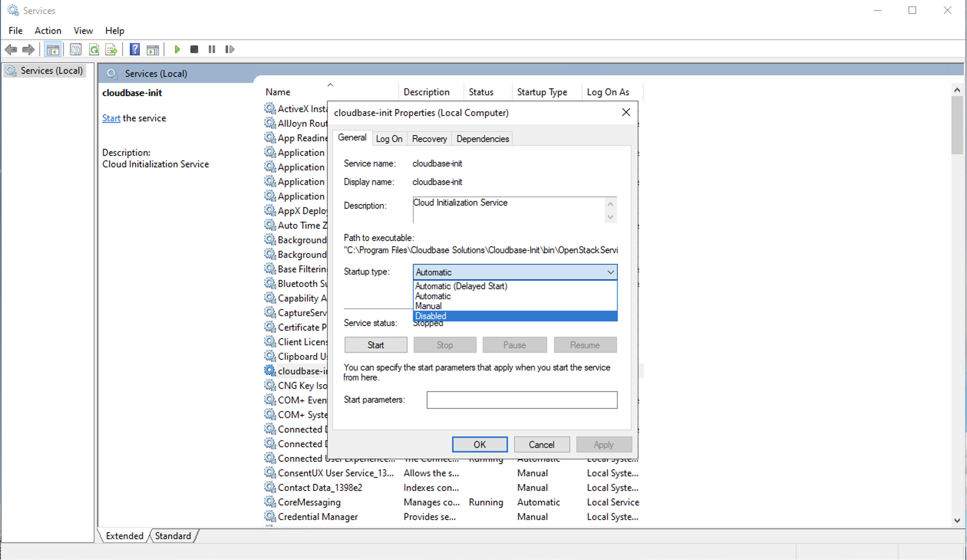Click gear icon of CoreMessaging service
967x560 pixels.
point(270,502)
